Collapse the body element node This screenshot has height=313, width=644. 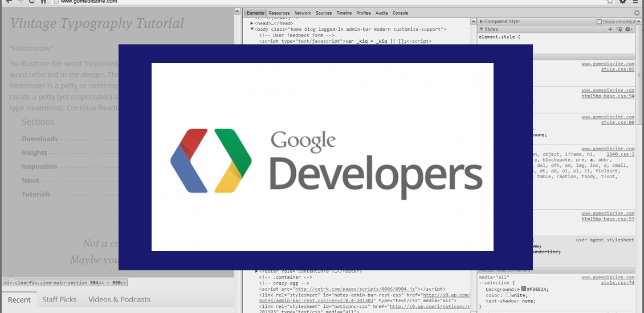252,30
